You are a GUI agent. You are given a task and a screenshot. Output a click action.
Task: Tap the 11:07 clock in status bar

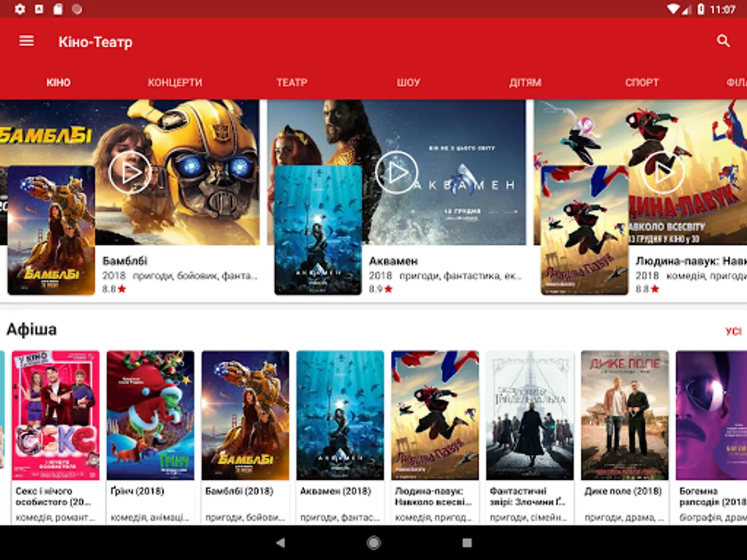tap(723, 9)
